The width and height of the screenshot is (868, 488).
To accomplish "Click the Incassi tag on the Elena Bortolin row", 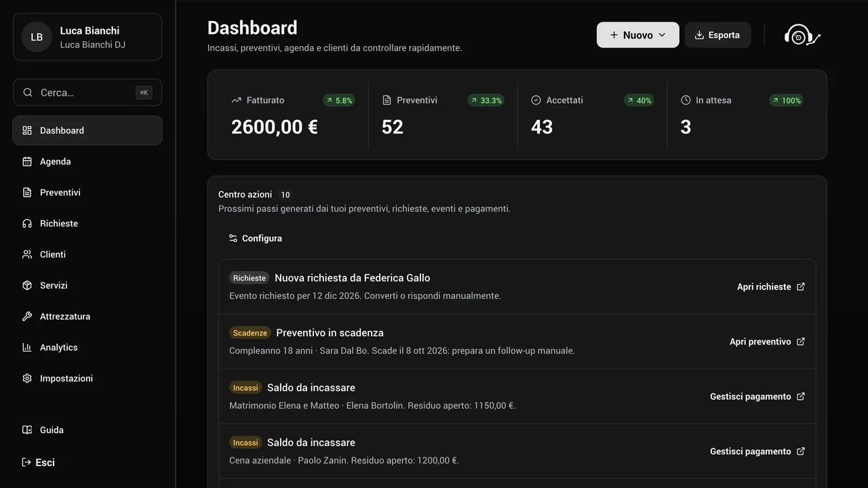I will click(x=245, y=388).
